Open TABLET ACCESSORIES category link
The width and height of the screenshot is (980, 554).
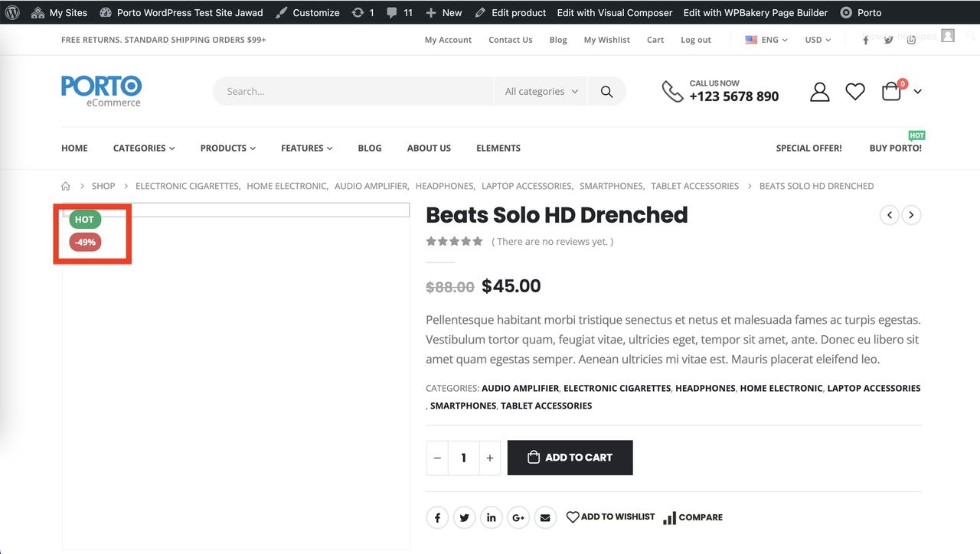pyautogui.click(x=547, y=406)
